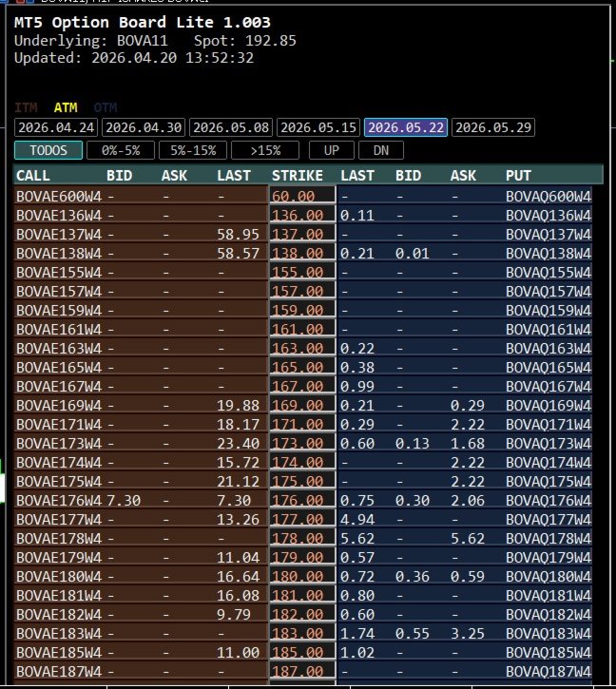616x689 pixels.
Task: Select call option BOVAE185W4
Action: (59, 652)
